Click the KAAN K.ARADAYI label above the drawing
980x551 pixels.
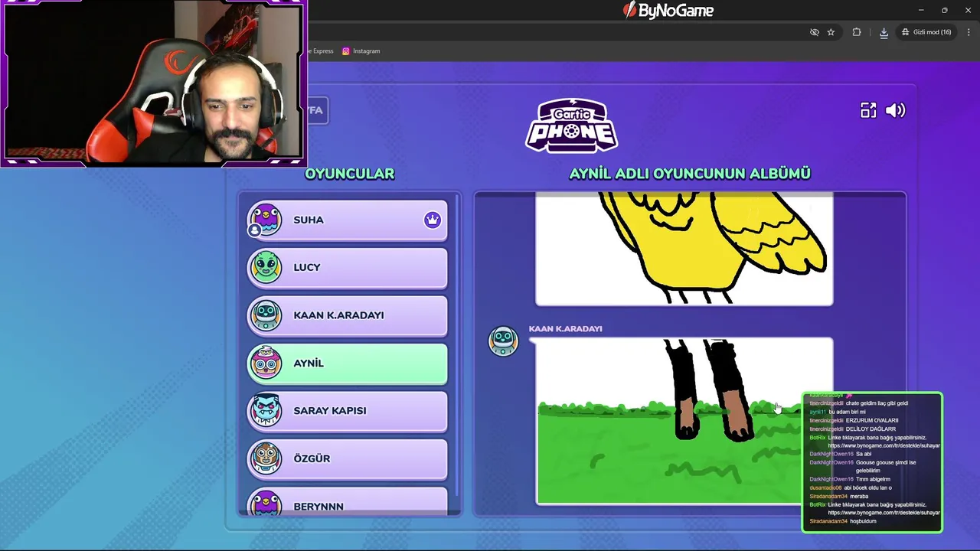565,328
